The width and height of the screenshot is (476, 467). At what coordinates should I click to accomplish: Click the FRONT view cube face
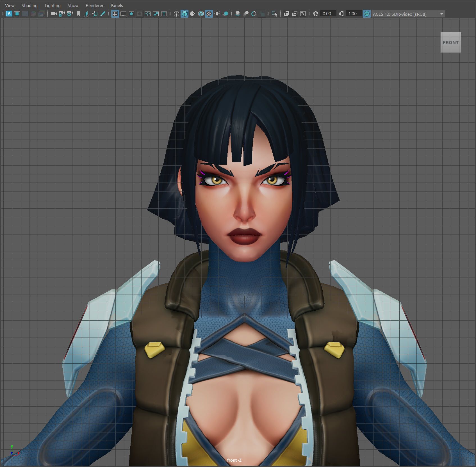click(x=450, y=42)
